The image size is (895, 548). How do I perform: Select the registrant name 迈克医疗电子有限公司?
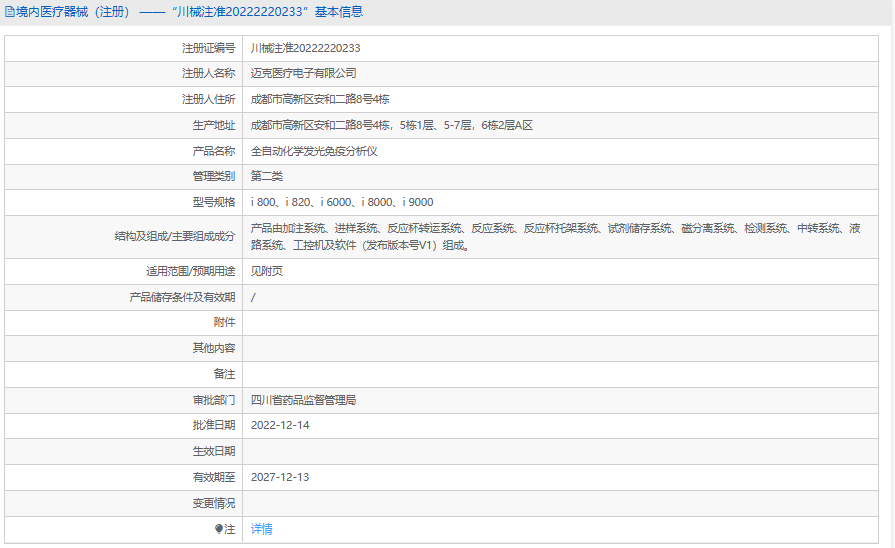pos(304,73)
